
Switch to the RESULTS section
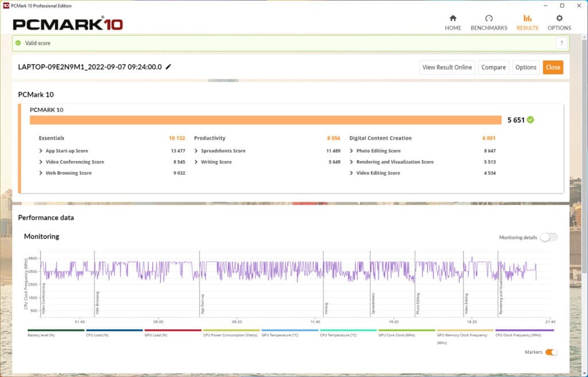(x=527, y=22)
